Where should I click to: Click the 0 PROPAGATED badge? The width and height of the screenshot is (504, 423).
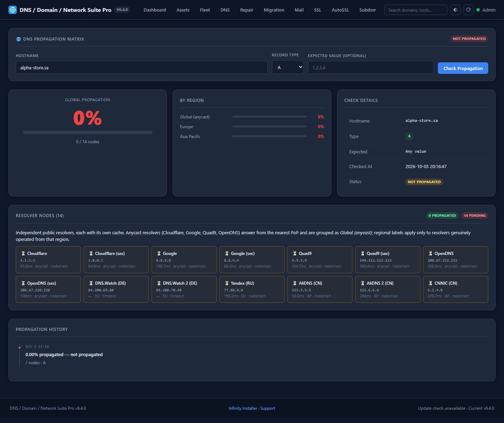[x=442, y=215]
